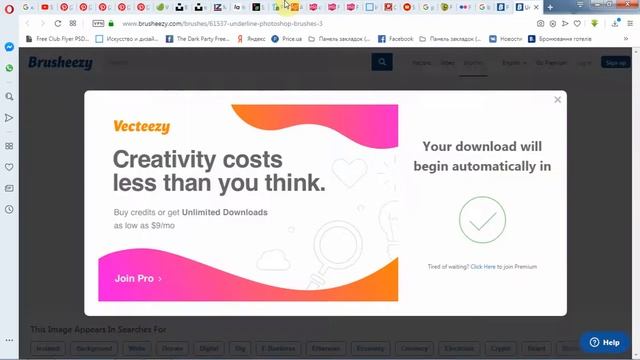Open the Help widget
The height and width of the screenshot is (360, 640).
click(604, 342)
